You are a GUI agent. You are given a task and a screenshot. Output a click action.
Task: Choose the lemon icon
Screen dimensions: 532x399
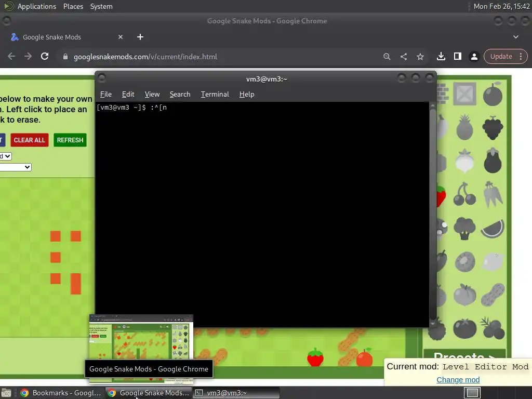493,262
